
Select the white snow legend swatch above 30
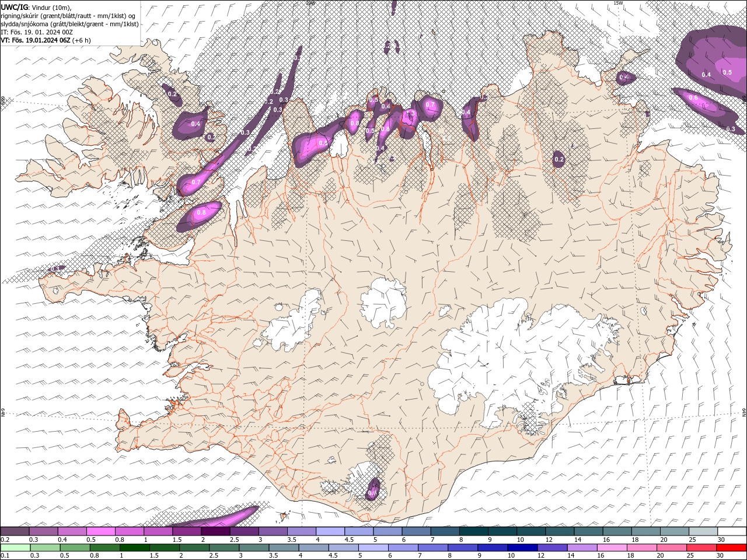[x=731, y=531]
